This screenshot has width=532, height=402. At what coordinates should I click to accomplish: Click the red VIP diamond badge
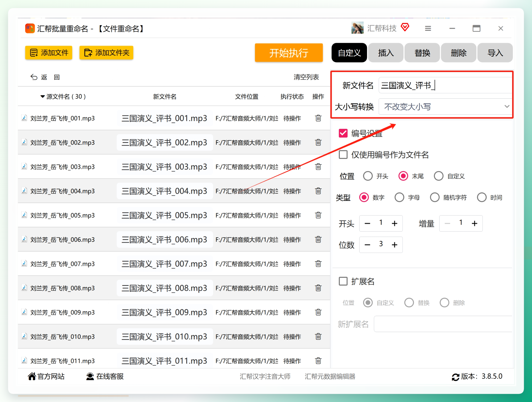pyautogui.click(x=405, y=27)
